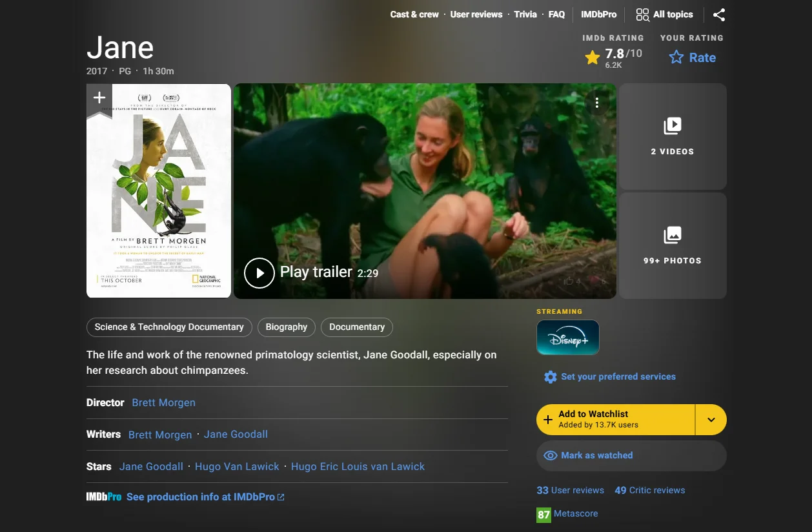Select the Rate star icon
Screen dimensions: 812x532
pyautogui.click(x=675, y=57)
